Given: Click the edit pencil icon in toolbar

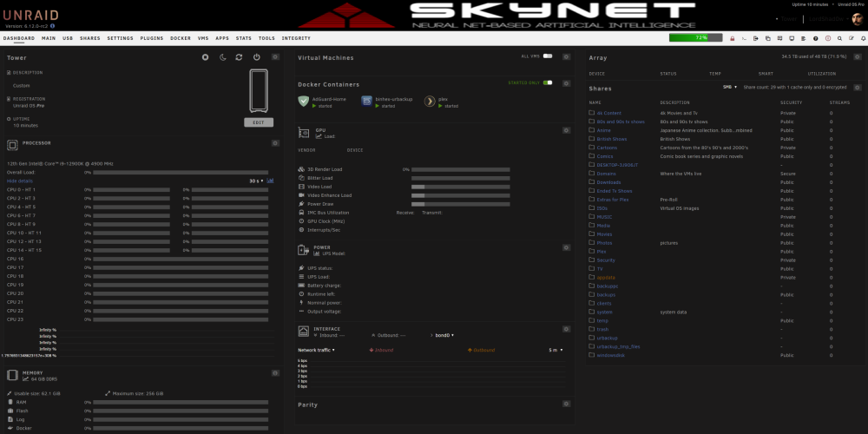Looking at the screenshot, I should (852, 39).
